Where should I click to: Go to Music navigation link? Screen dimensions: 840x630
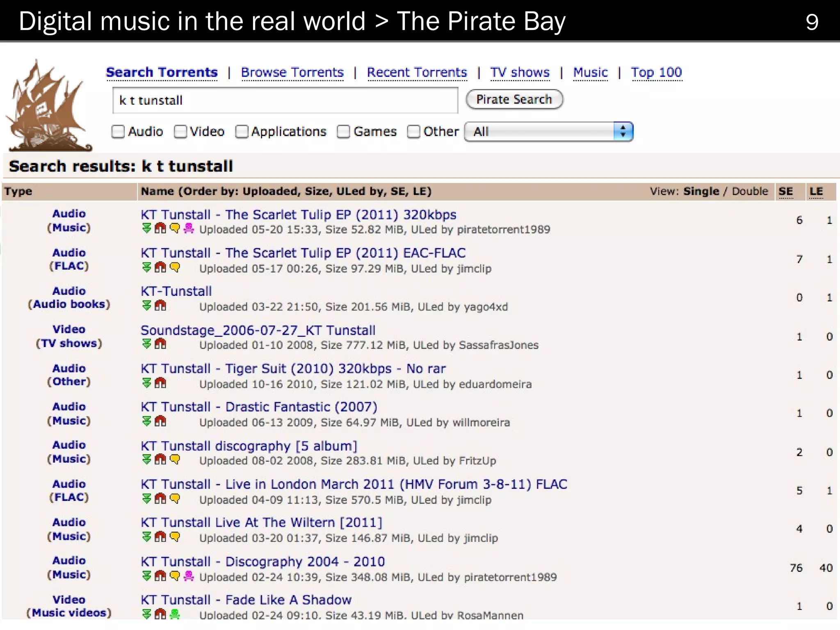tap(591, 73)
